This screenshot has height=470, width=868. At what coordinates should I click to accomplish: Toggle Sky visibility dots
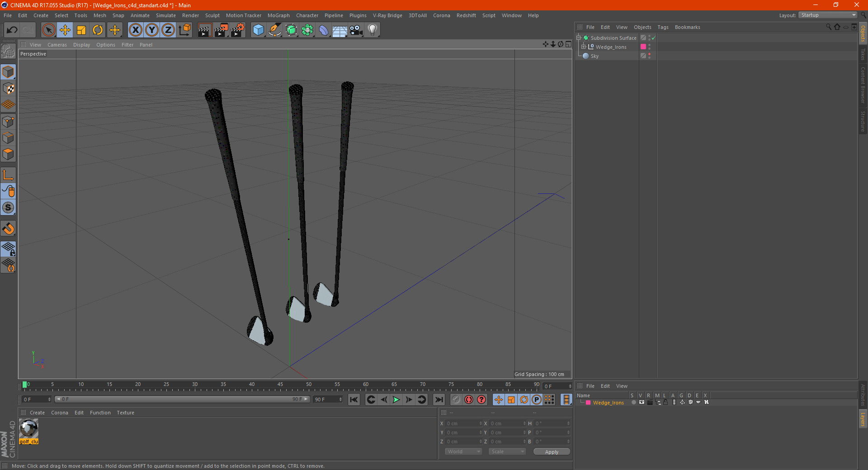pos(650,56)
